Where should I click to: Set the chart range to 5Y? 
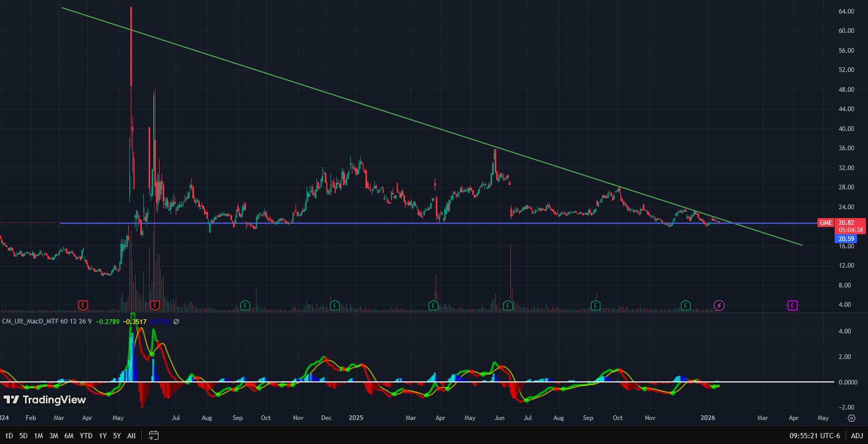coord(117,436)
